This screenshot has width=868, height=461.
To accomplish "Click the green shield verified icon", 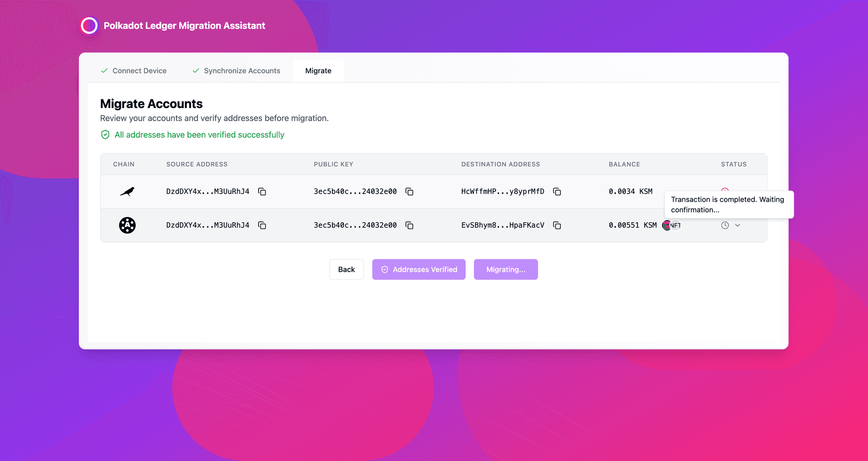I will pos(105,135).
